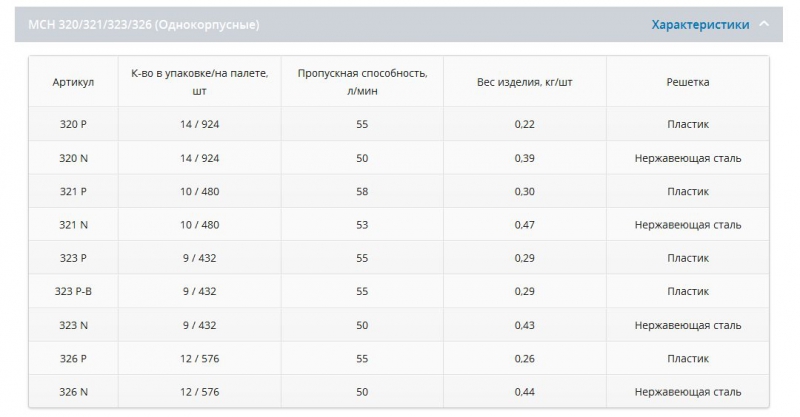This screenshot has height=417, width=800.
Task: Collapse the Характеристики chevron arrow
Action: pyautogui.click(x=764, y=25)
